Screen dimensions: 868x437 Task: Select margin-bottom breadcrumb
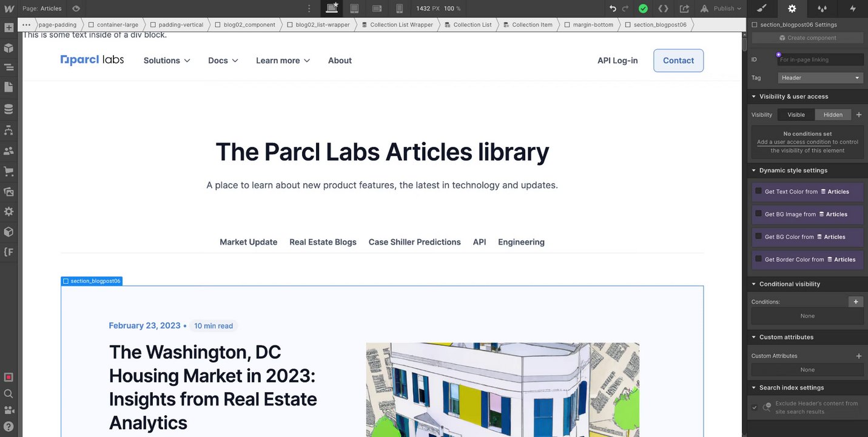click(x=588, y=25)
